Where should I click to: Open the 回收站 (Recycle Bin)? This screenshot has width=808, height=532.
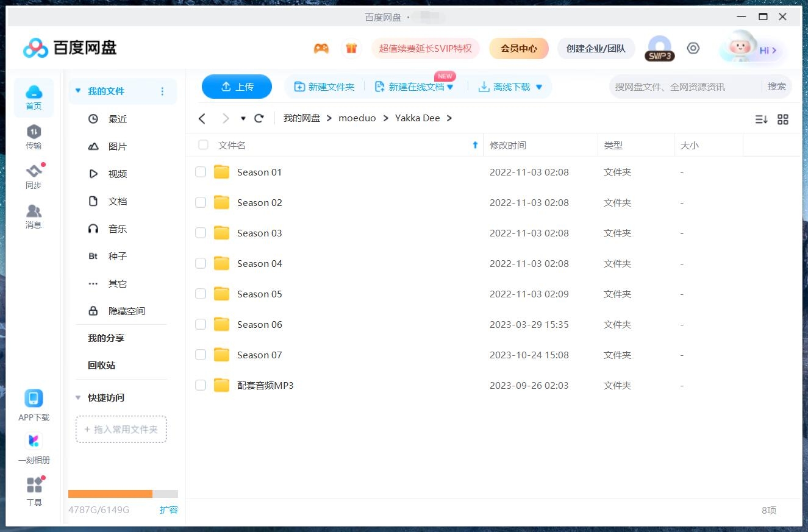100,365
